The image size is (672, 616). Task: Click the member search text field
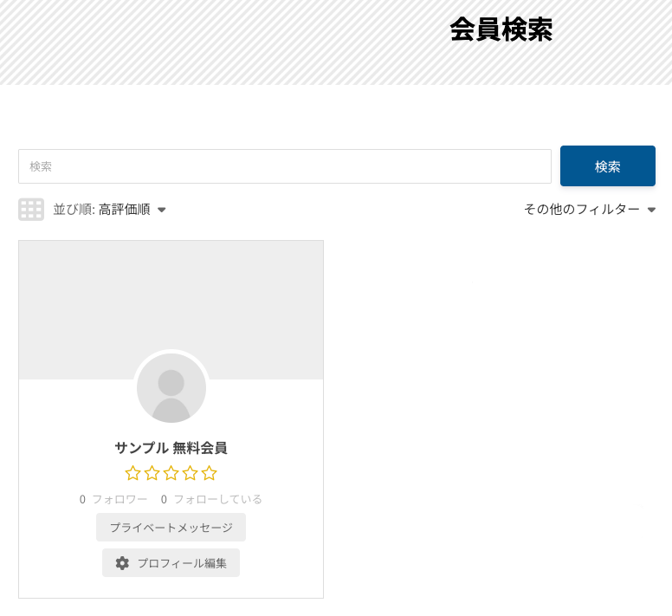[x=284, y=166]
